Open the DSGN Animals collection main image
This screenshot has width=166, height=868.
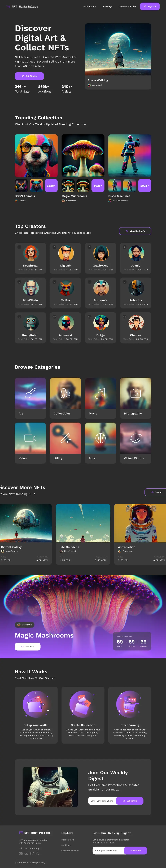coord(36,156)
